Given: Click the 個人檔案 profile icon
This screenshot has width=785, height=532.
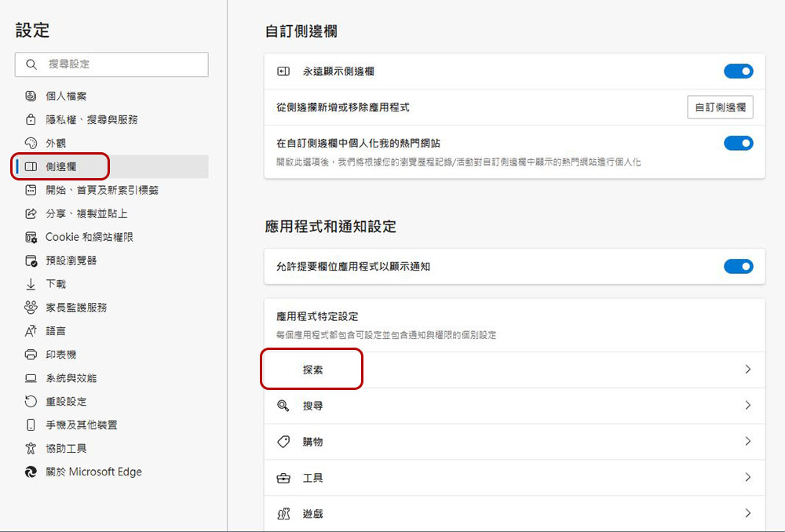Looking at the screenshot, I should click(x=31, y=96).
